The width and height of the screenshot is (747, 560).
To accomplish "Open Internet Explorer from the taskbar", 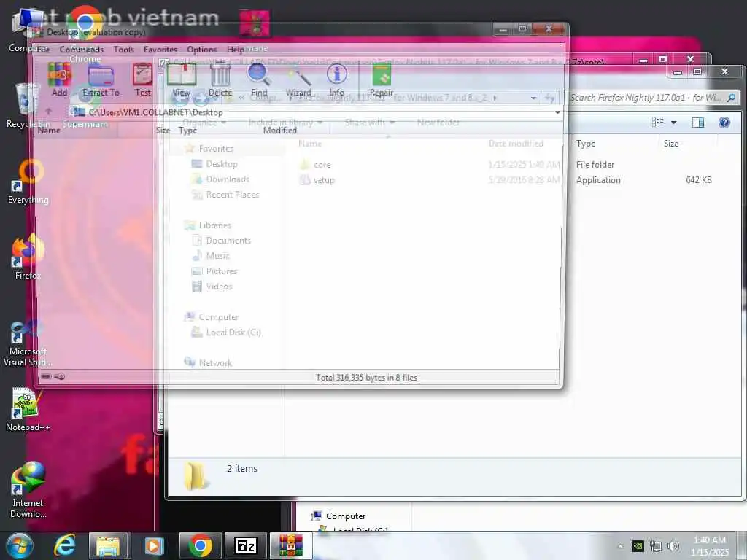I will pos(65,545).
